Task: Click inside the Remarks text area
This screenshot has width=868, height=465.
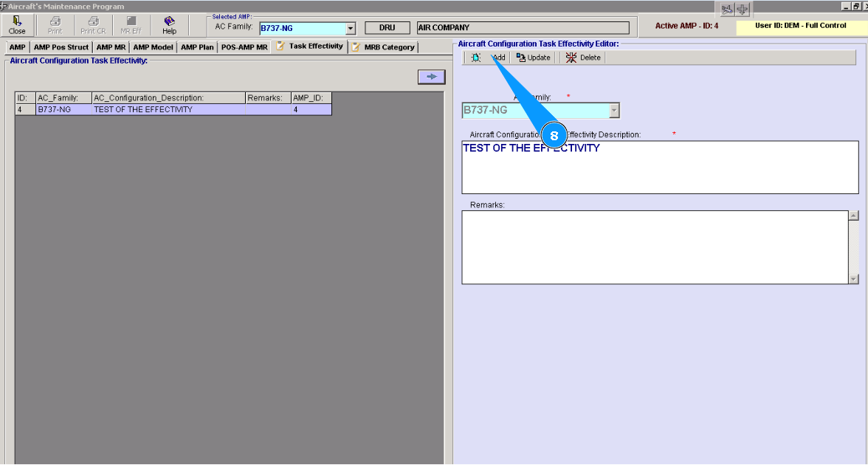Action: [655, 247]
